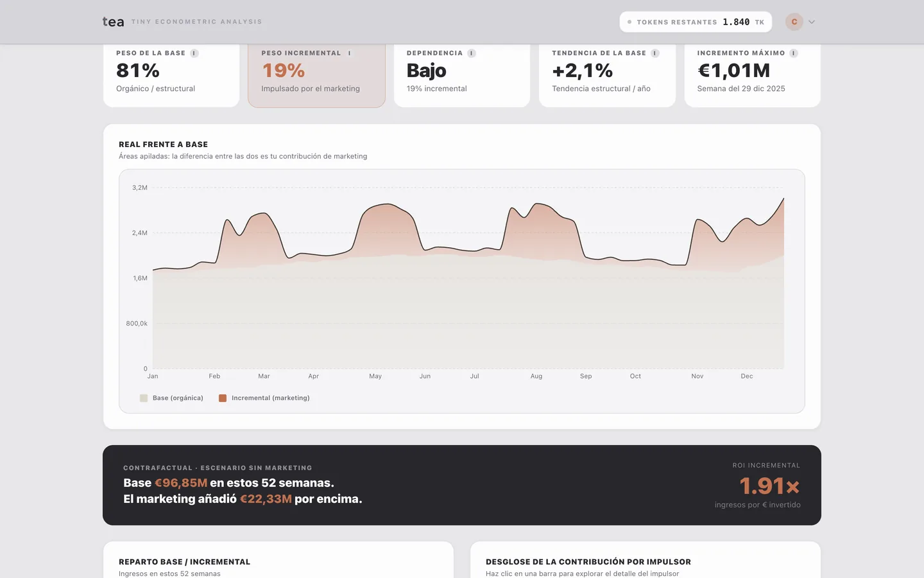Click the €22,33M marketing amount
The height and width of the screenshot is (578, 924).
(266, 499)
